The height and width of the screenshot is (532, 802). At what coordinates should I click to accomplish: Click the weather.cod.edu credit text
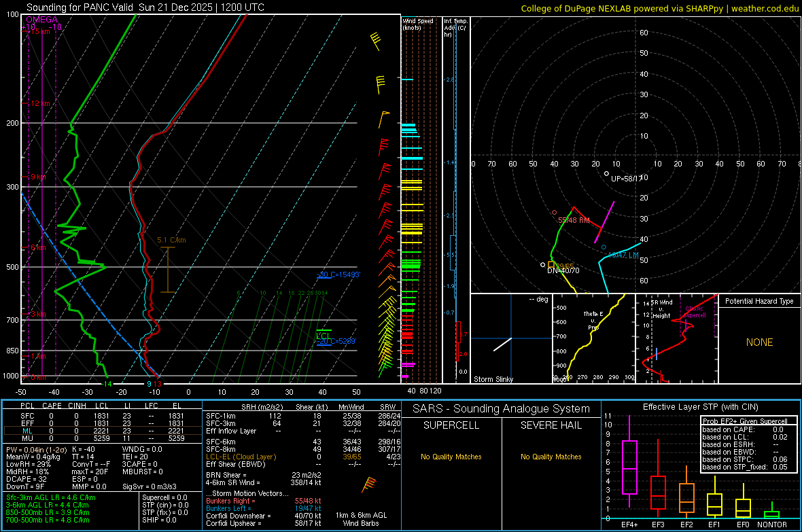pos(765,8)
